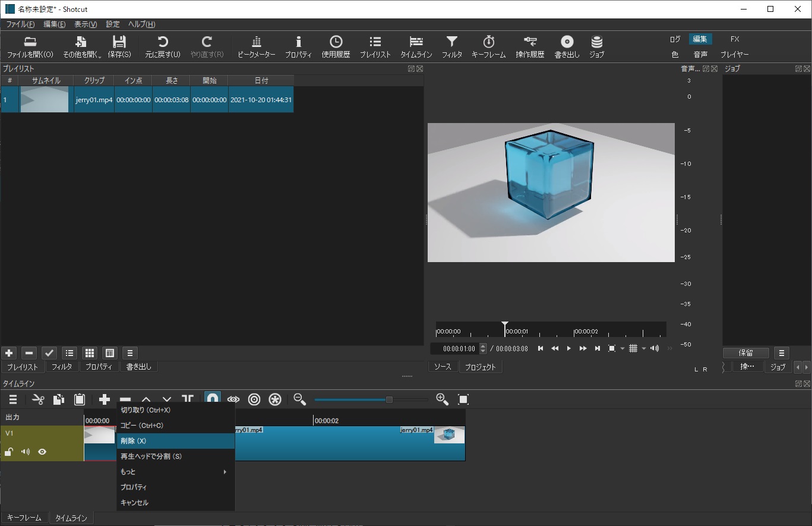Add item with playlist plus button
This screenshot has width=812, height=526.
(x=9, y=353)
